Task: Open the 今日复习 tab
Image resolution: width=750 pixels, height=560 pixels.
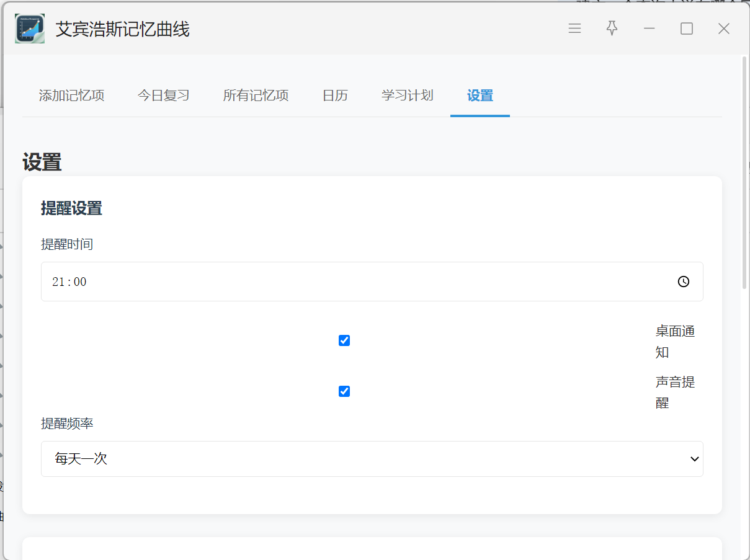Action: [163, 96]
